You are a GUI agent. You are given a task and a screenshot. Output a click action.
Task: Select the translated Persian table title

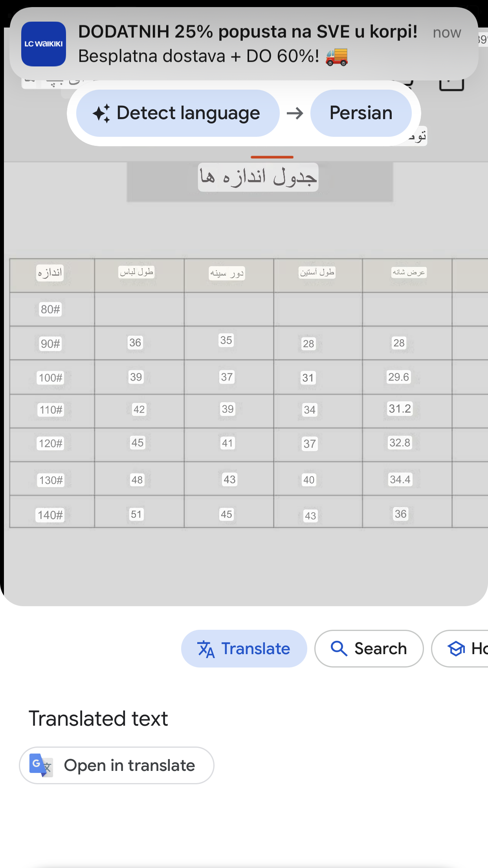[258, 177]
